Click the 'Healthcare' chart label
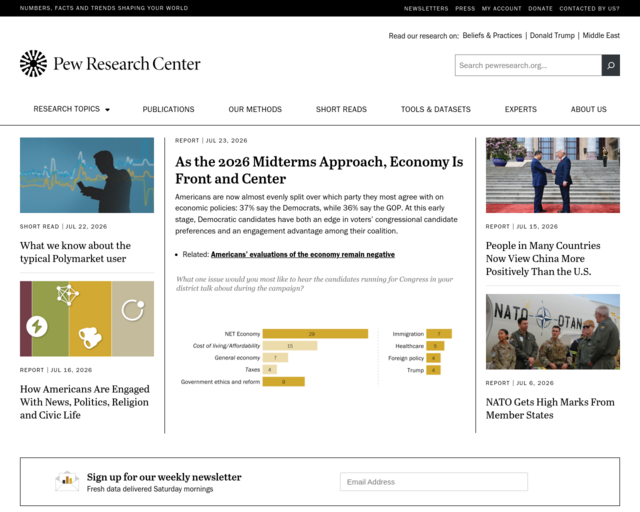The image size is (640, 512). click(409, 346)
